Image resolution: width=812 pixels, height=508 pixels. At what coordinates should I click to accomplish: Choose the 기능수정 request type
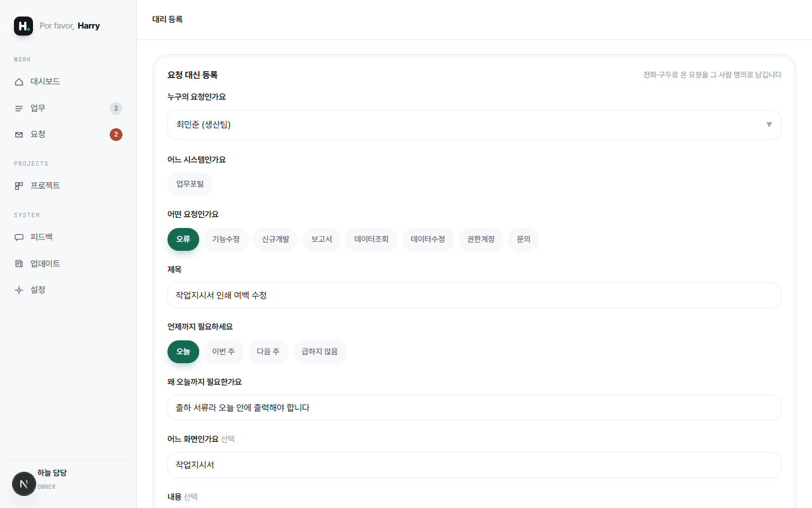tap(226, 239)
